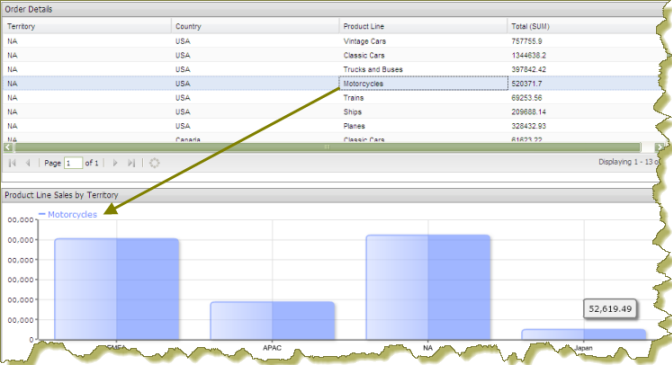Click total value 209688.14
The width and height of the screenshot is (672, 365).
(529, 112)
